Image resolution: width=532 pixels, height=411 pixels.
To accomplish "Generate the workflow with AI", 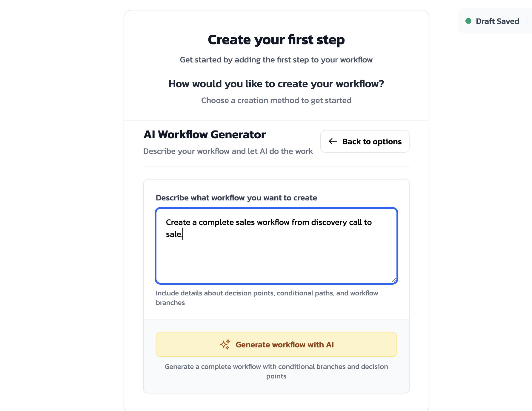I will tap(276, 344).
